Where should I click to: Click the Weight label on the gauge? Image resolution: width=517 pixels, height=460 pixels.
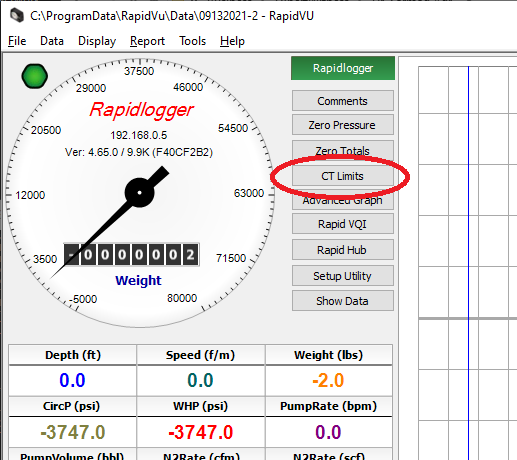coord(138,280)
